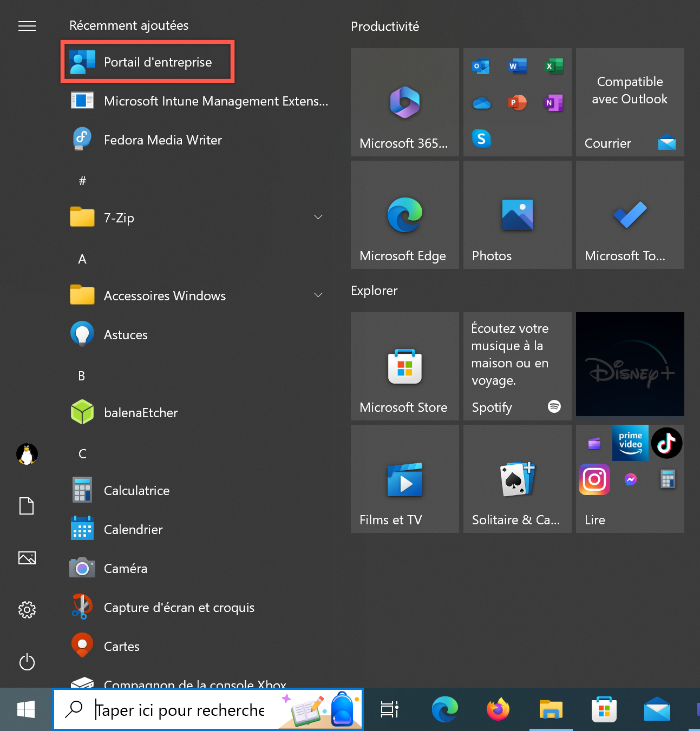Open PowerPoint in the Office tile group
The width and height of the screenshot is (700, 731).
point(518,102)
